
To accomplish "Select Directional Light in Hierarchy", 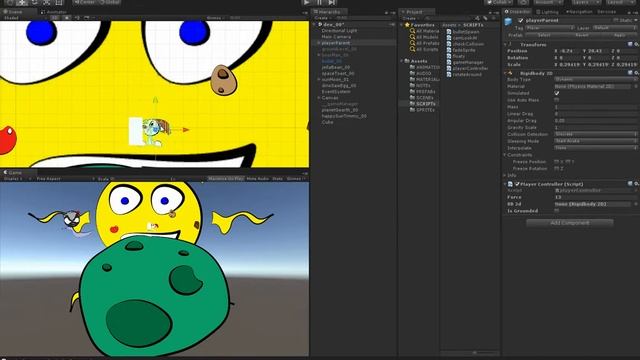I will 339,31.
